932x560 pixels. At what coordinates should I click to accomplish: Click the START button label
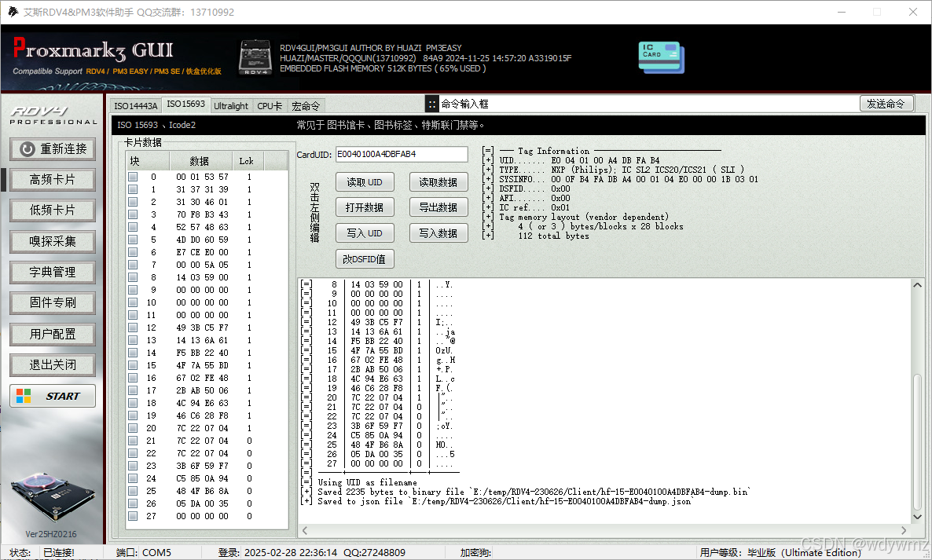[x=62, y=396]
